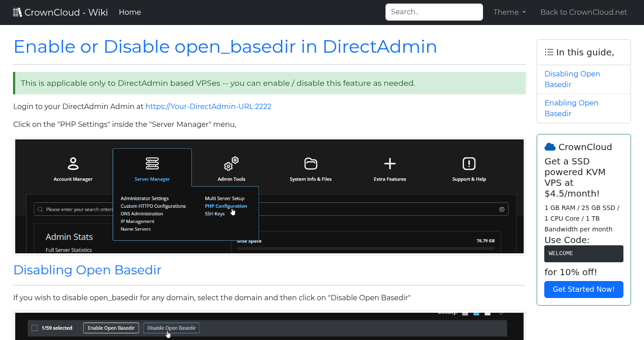
Task: Open Support & Help with its exclamation icon
Action: [469, 164]
